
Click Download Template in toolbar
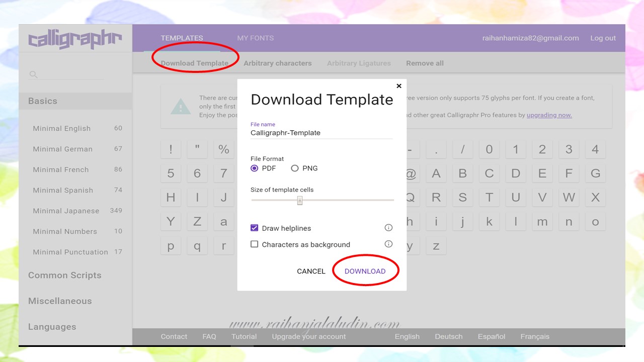pyautogui.click(x=195, y=63)
